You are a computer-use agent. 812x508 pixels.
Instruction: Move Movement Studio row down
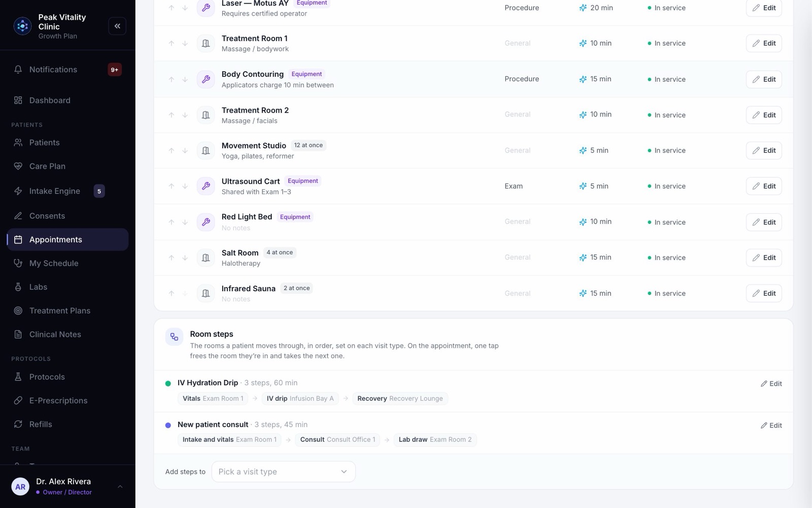(185, 151)
